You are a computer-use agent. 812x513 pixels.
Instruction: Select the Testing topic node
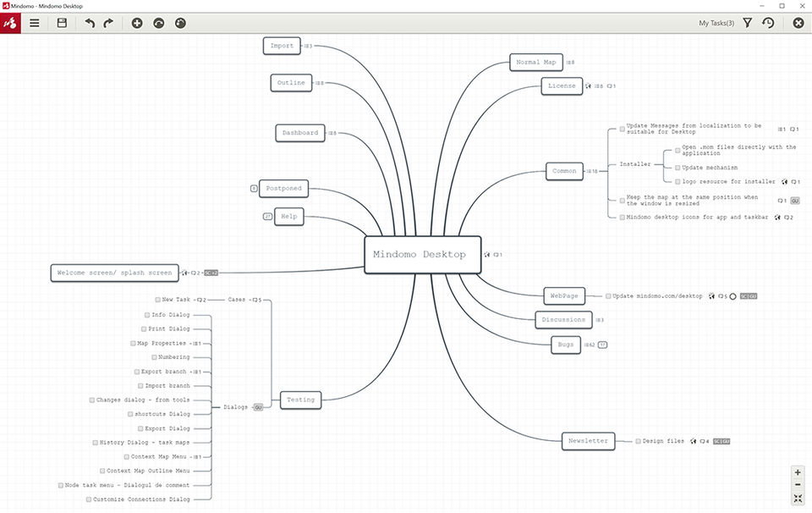click(x=300, y=400)
